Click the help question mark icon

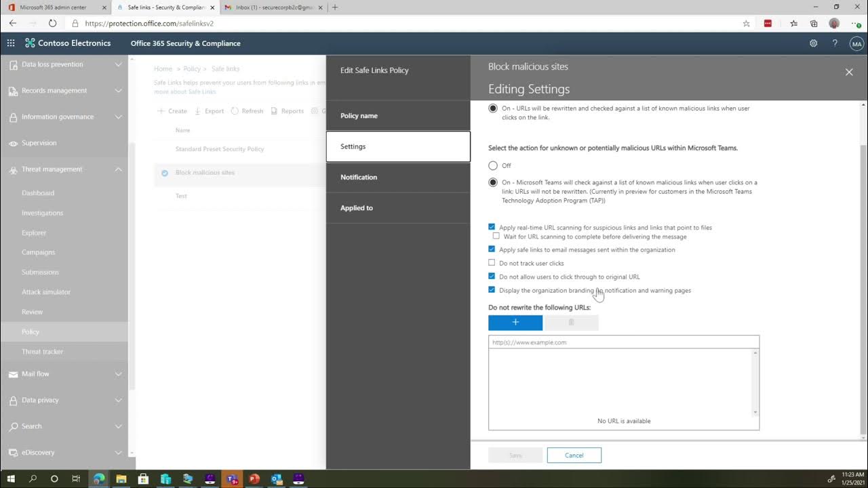pos(835,43)
